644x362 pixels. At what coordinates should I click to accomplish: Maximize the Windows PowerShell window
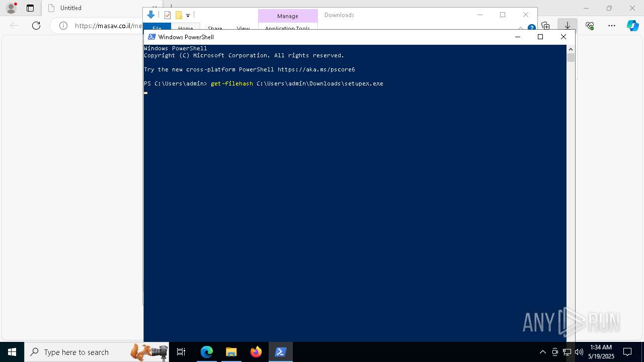(540, 37)
